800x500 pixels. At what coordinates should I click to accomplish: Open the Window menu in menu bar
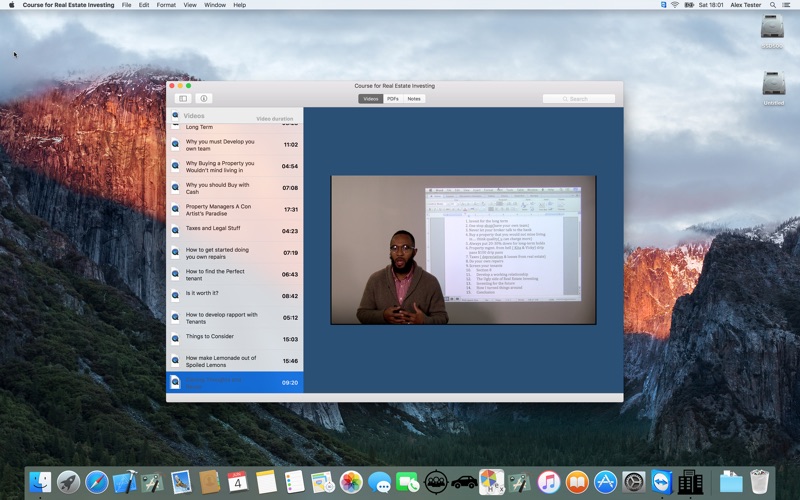[x=215, y=5]
